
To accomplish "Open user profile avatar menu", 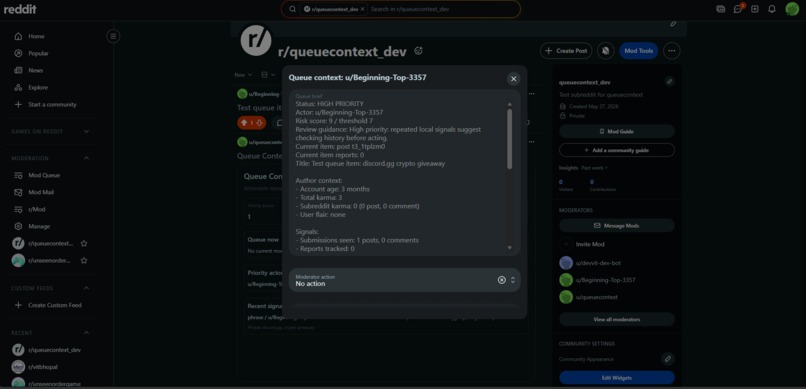I will [792, 9].
